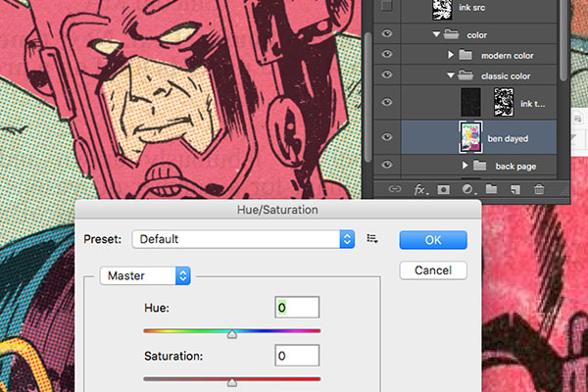Screen dimensions: 588x392
Task: Click the black ink t... layer thumbnail
Action: pyautogui.click(x=470, y=102)
